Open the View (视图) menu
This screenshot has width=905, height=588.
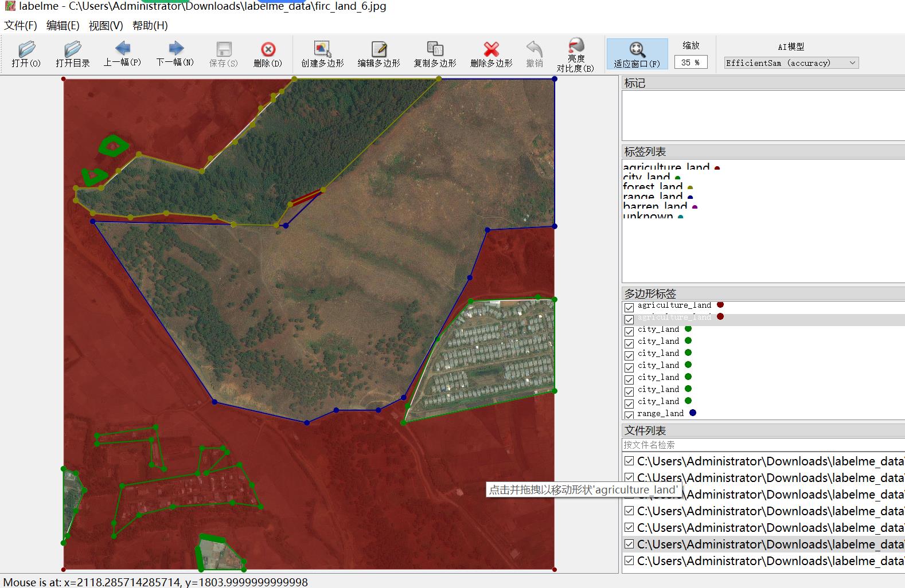point(106,26)
